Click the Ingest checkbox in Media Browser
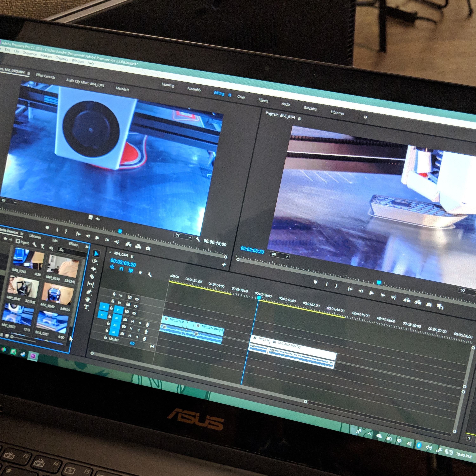The height and width of the screenshot is (476, 476). click(x=18, y=241)
